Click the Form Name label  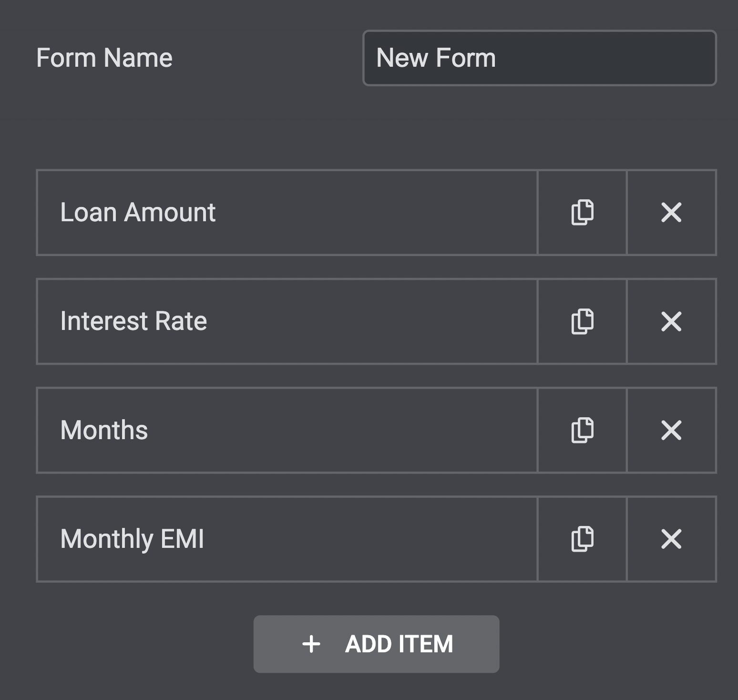point(104,58)
